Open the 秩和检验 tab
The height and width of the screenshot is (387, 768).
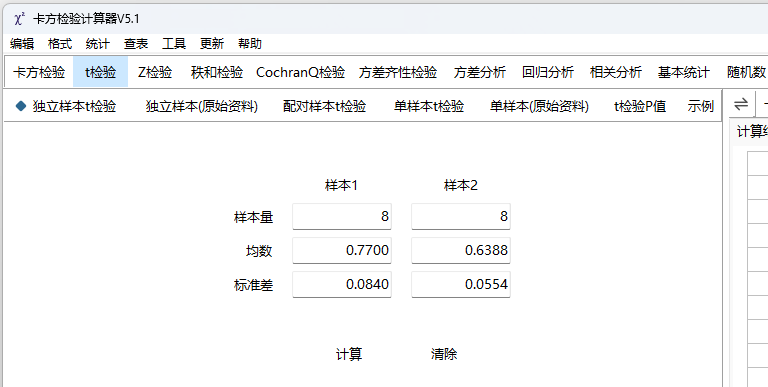(216, 72)
